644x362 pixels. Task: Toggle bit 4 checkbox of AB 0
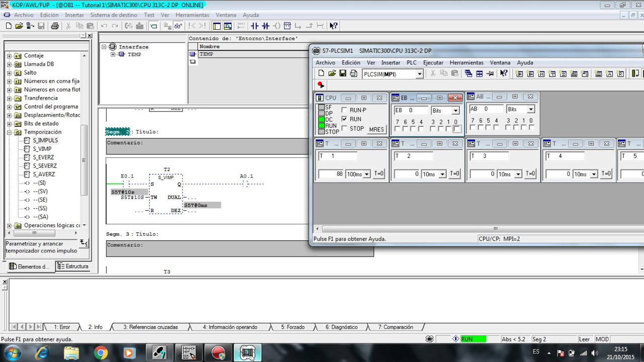[x=496, y=127]
